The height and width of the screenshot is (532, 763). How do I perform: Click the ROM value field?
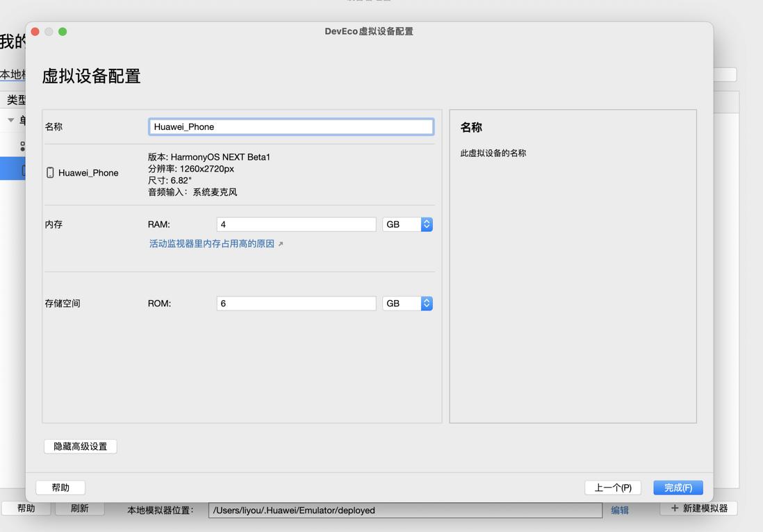(296, 304)
